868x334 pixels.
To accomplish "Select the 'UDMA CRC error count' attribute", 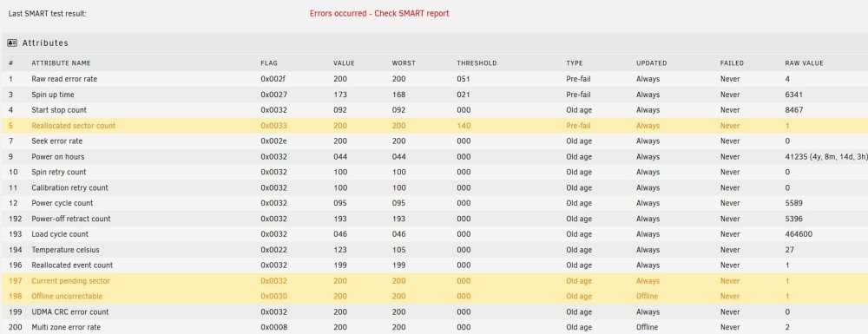I will (69, 311).
